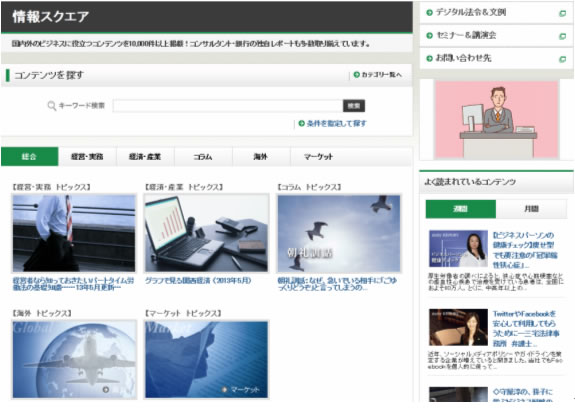Screen dimensions: 575x410
Task: Click external window icon beside お問い合わせ先
Action: [x=562, y=59]
